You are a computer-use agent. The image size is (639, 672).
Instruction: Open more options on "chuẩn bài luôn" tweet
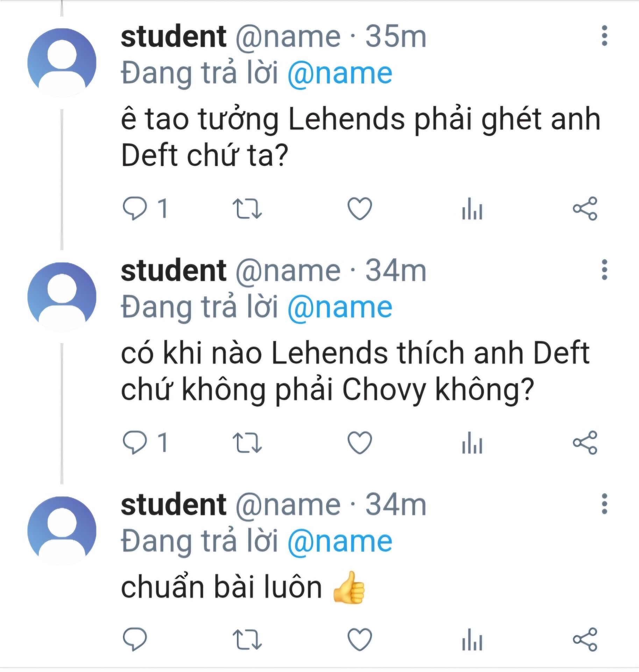pyautogui.click(x=604, y=504)
